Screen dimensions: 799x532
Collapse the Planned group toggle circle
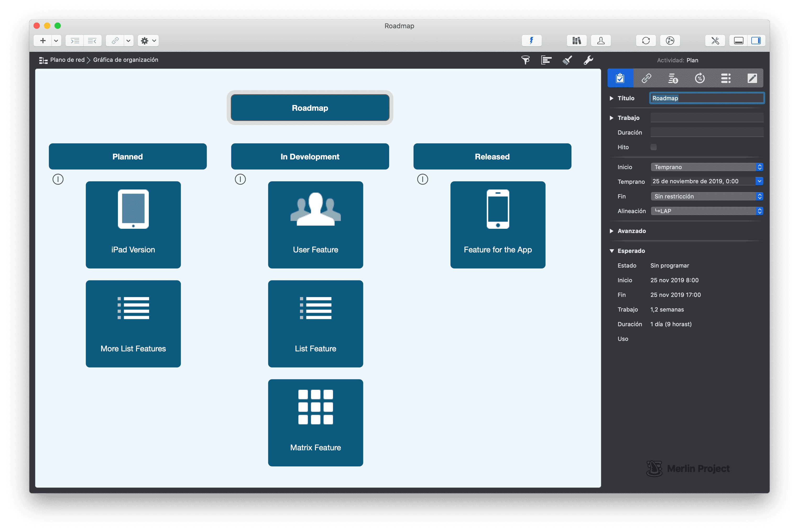pos(58,179)
